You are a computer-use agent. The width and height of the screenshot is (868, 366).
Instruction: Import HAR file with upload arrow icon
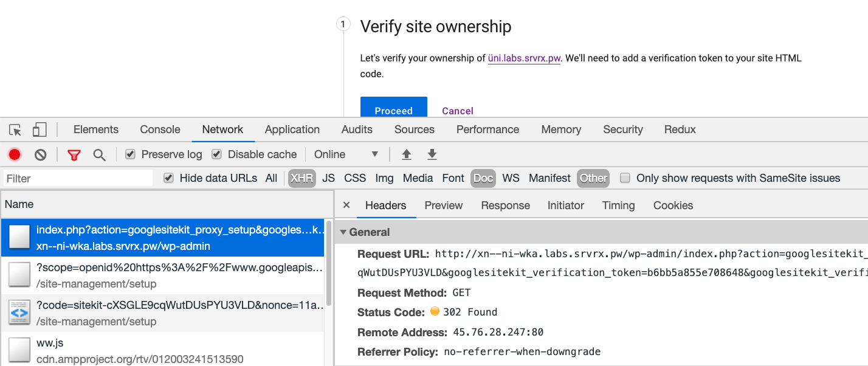(x=407, y=154)
